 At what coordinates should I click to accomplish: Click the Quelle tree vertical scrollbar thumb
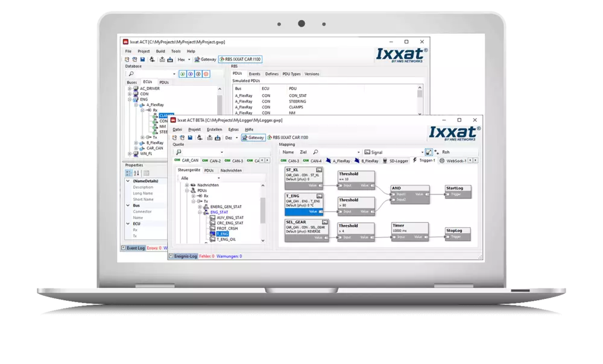pos(263,210)
